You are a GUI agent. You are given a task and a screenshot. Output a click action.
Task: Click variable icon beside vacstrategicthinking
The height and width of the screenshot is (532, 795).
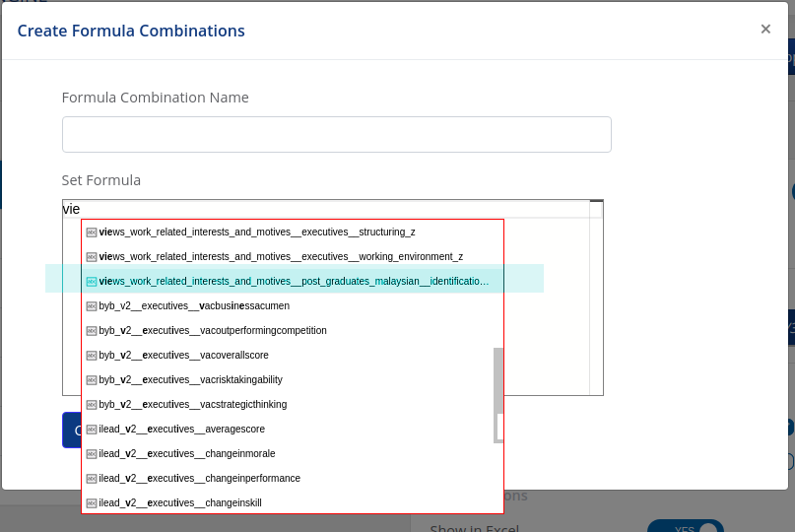[92, 405]
